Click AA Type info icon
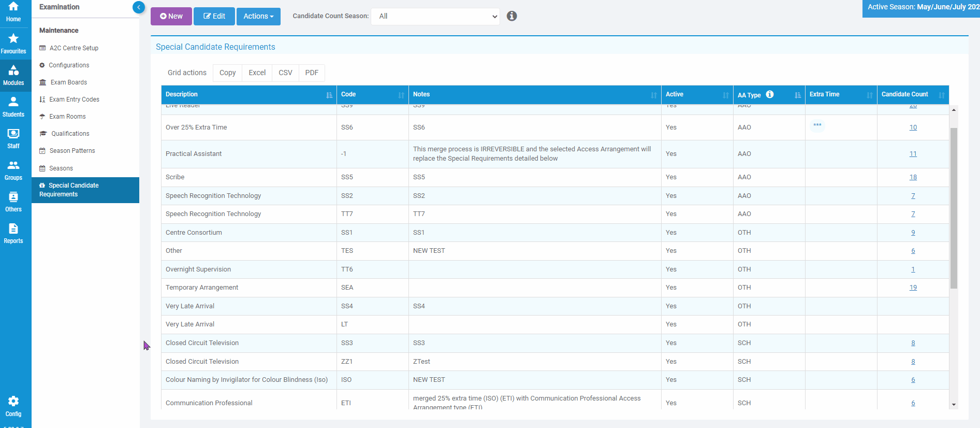 click(x=770, y=94)
